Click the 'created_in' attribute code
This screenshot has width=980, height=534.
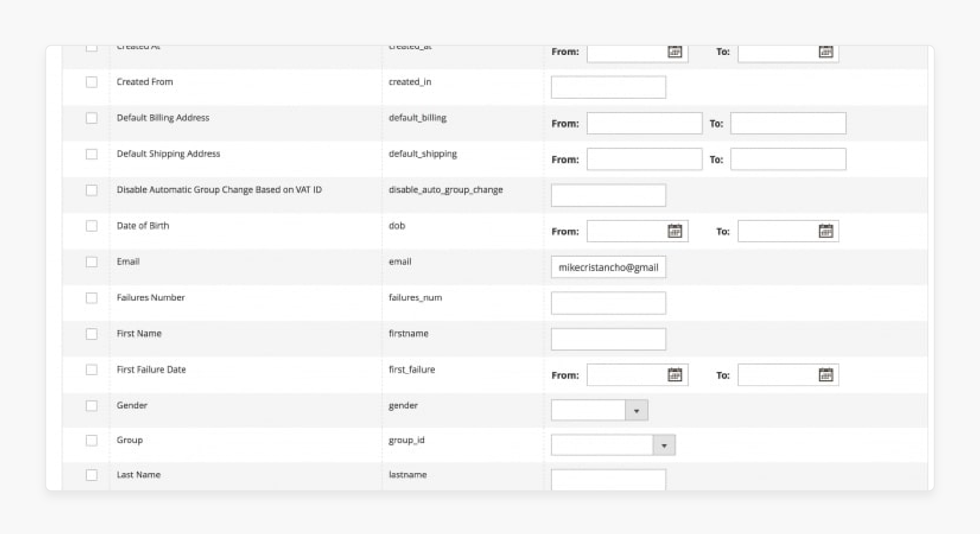[x=410, y=82]
